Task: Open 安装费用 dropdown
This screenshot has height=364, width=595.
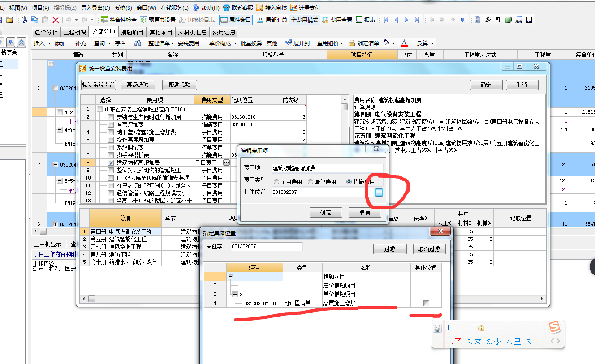Action: tap(191, 43)
